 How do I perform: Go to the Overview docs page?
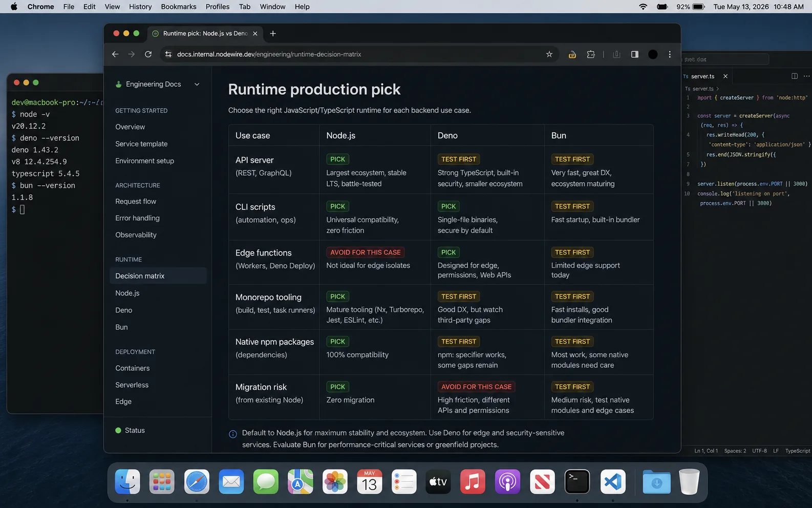130,127
